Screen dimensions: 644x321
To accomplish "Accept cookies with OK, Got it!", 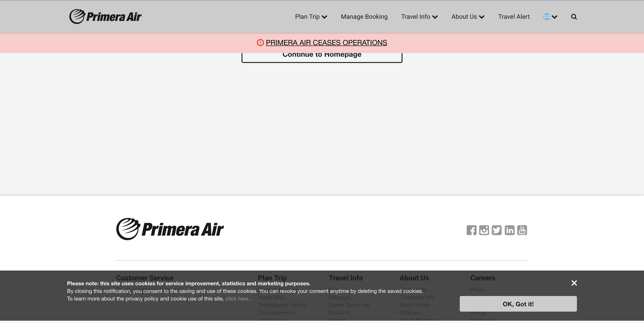I will tap(518, 304).
